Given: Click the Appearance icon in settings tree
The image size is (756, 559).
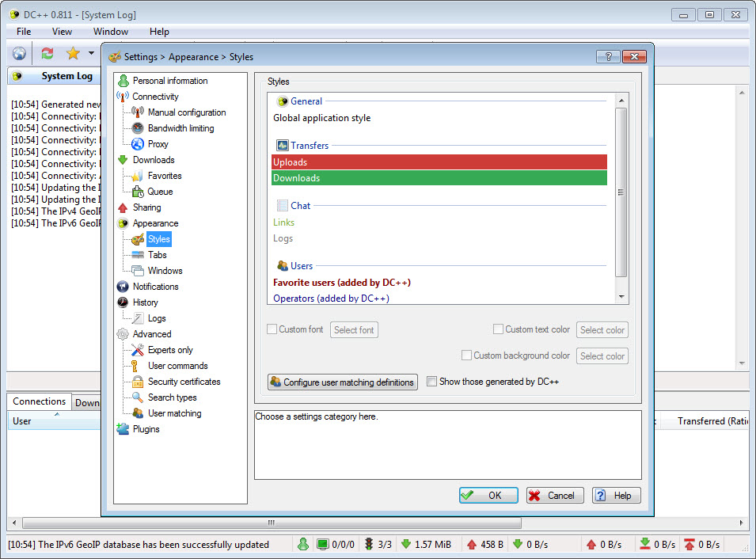Looking at the screenshot, I should (123, 223).
